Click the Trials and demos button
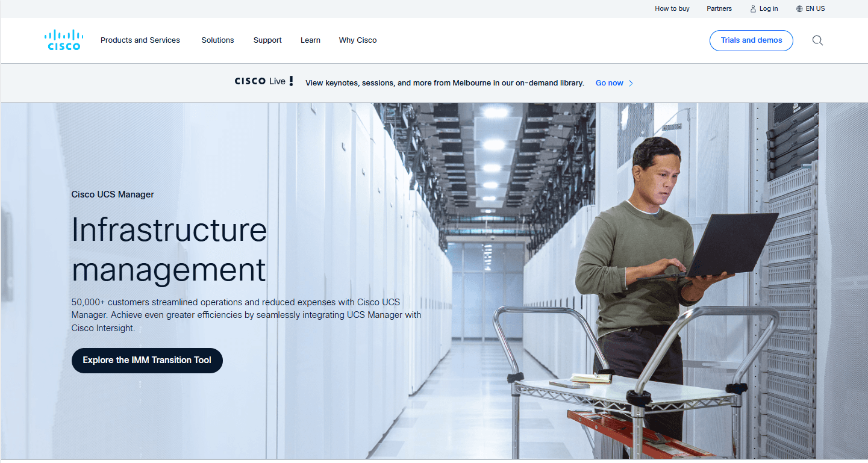This screenshot has width=868, height=463. pyautogui.click(x=751, y=40)
